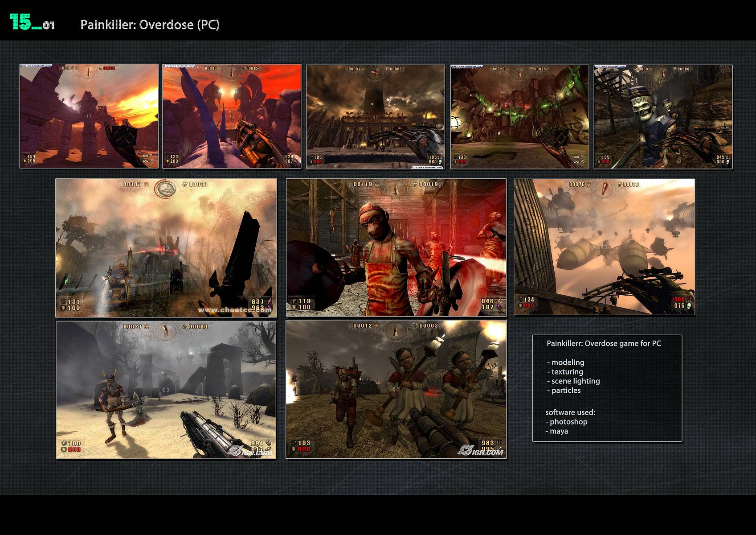The height and width of the screenshot is (535, 756).
Task: Open the cheatcc.com misty tank screenshot
Action: [x=166, y=248]
